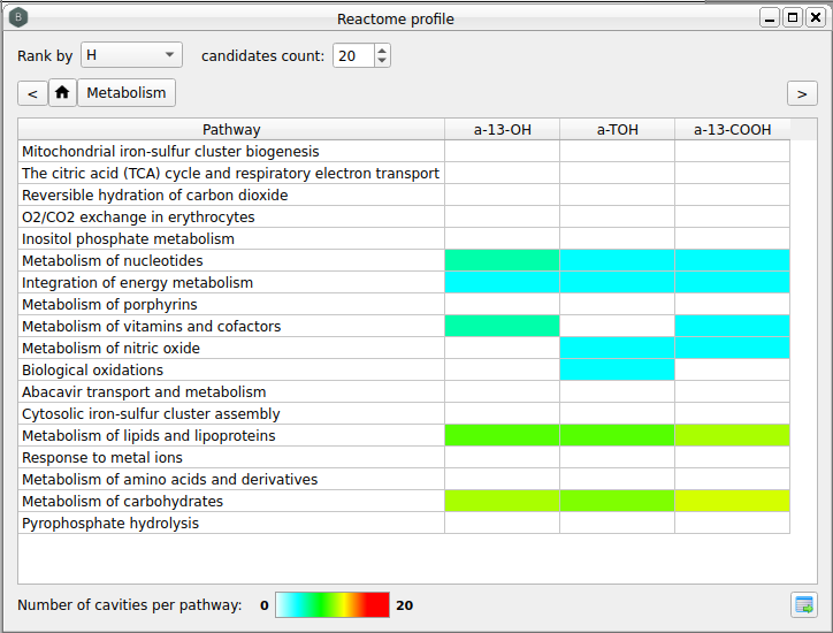
Task: Select Pyrophosphate hydrolysis pathway
Action: tap(231, 523)
